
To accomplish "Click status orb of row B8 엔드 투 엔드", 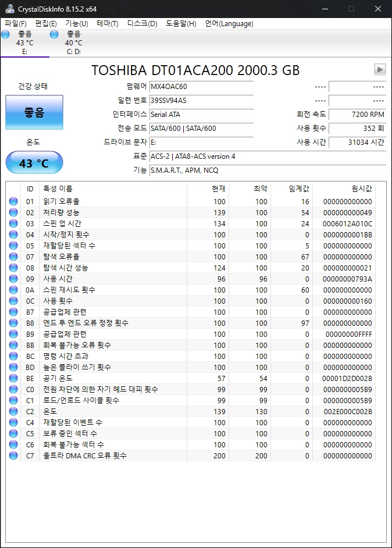I will pos(13,323).
